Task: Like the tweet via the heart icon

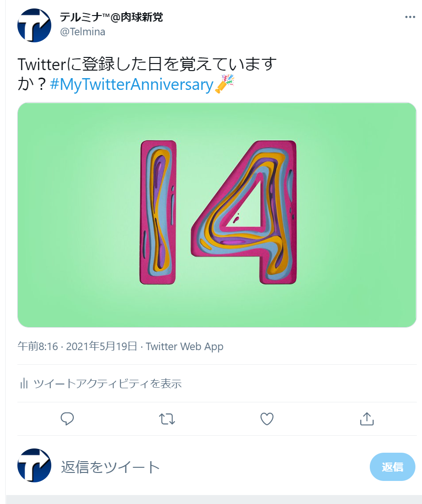Action: pos(267,419)
